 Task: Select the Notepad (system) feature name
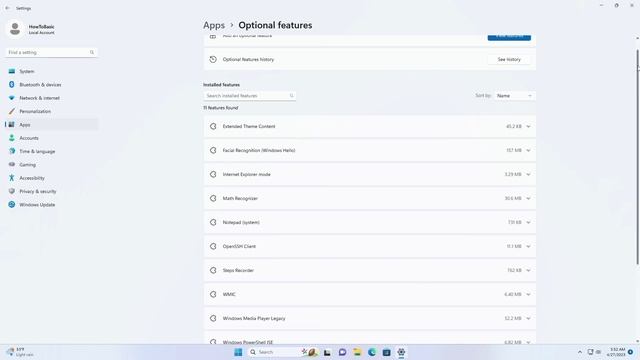(x=241, y=222)
